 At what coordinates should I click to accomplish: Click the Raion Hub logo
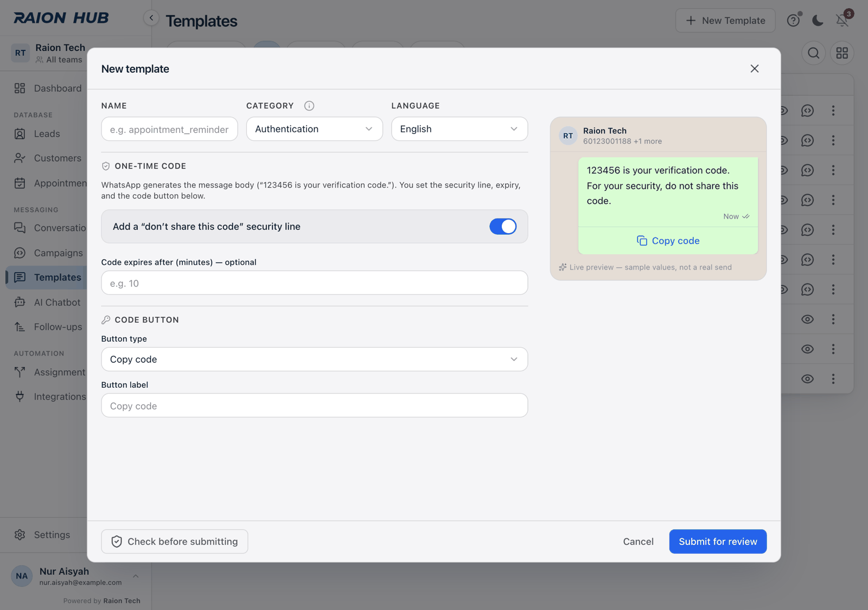(x=61, y=18)
